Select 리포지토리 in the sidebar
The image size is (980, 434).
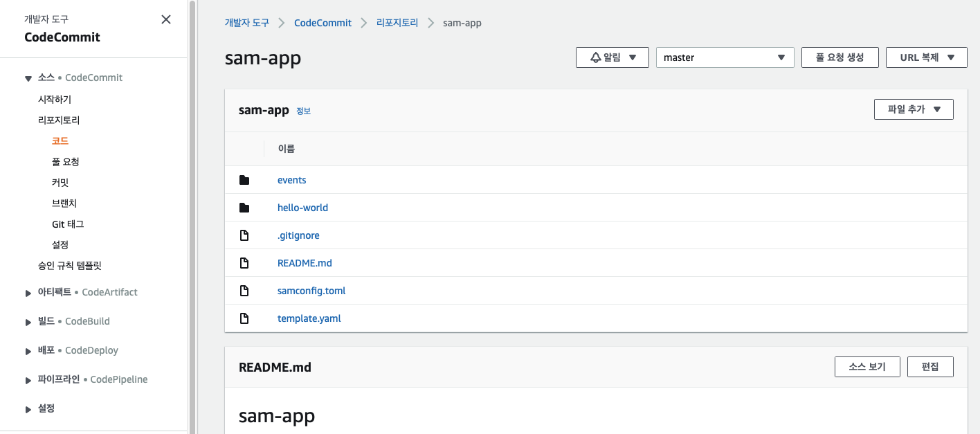pos(59,120)
